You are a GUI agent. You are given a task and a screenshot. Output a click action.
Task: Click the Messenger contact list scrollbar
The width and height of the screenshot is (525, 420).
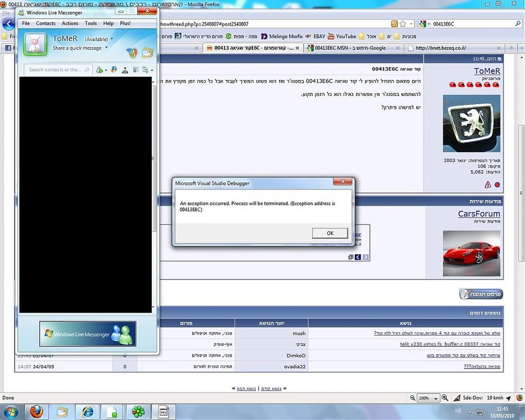[154, 193]
